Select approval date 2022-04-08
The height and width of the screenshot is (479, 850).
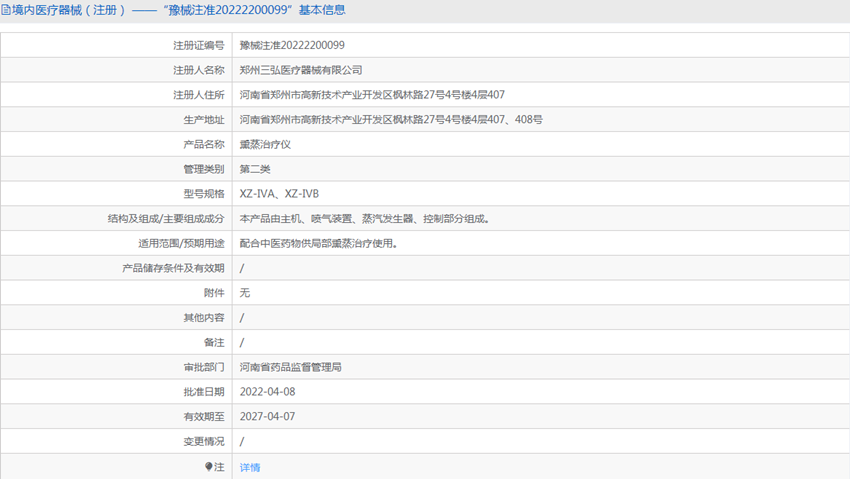pyautogui.click(x=267, y=392)
